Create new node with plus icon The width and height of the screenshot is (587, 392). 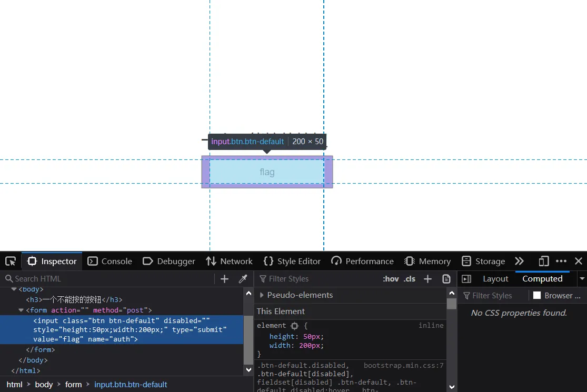pos(224,279)
